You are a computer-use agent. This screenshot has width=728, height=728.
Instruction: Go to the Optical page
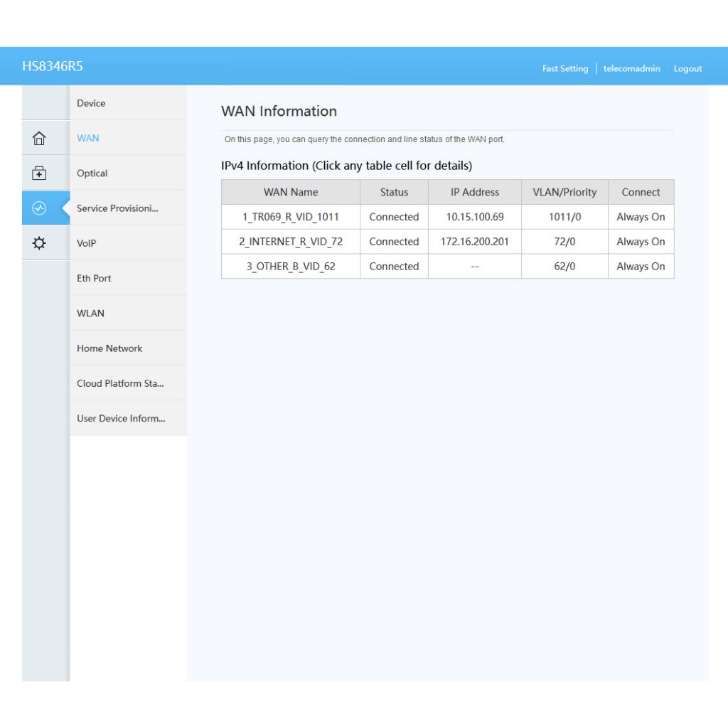(x=92, y=173)
